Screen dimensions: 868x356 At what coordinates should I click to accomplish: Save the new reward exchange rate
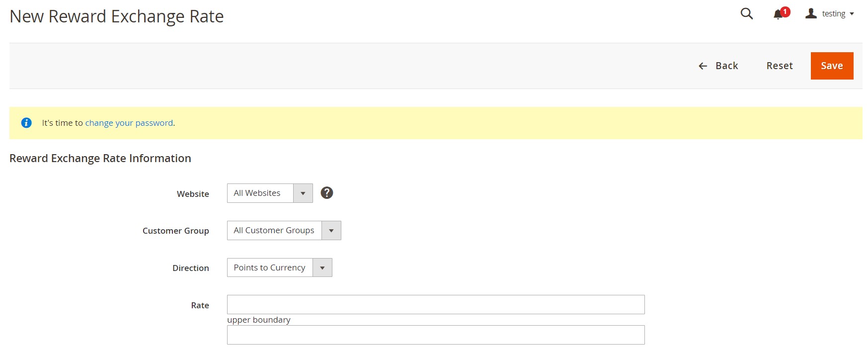coord(832,66)
